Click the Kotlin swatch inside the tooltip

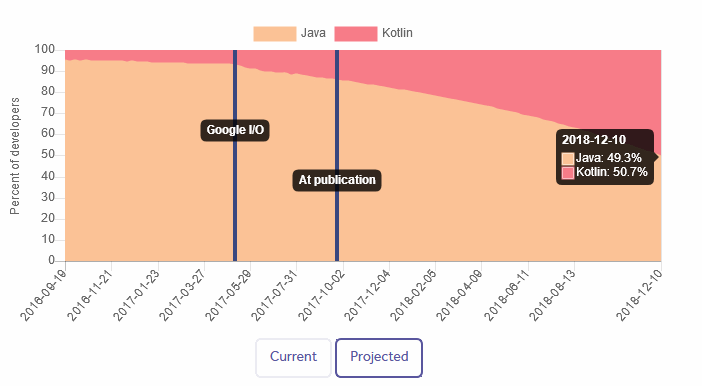click(x=568, y=173)
